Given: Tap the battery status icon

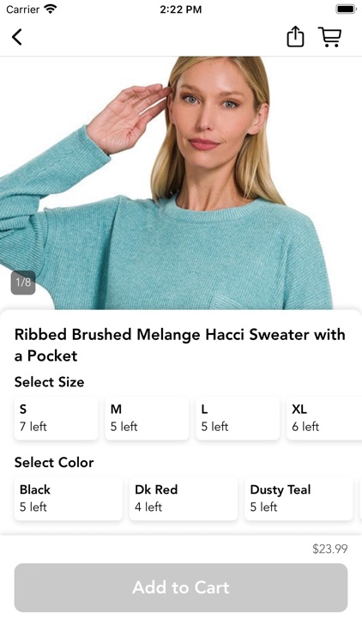Looking at the screenshot, I should (x=346, y=9).
